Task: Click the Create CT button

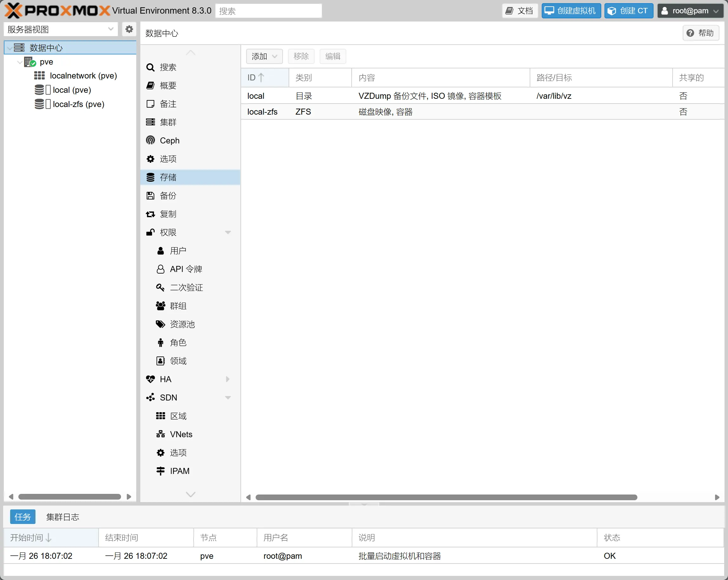Action: (x=629, y=11)
